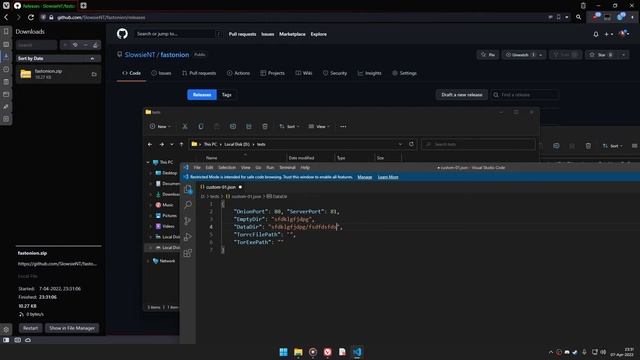The height and width of the screenshot is (360, 640).
Task: Open the Bookmarks panel in browser sidebar
Action: [6, 31]
